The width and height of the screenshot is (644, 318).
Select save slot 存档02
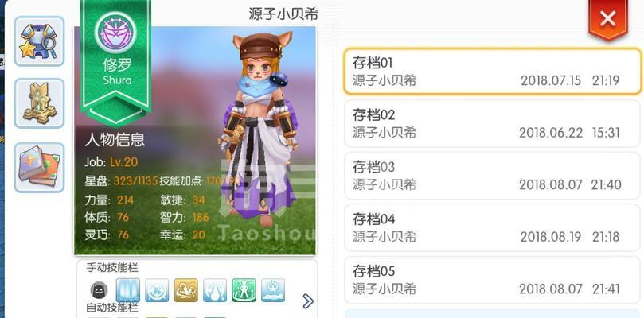point(493,123)
